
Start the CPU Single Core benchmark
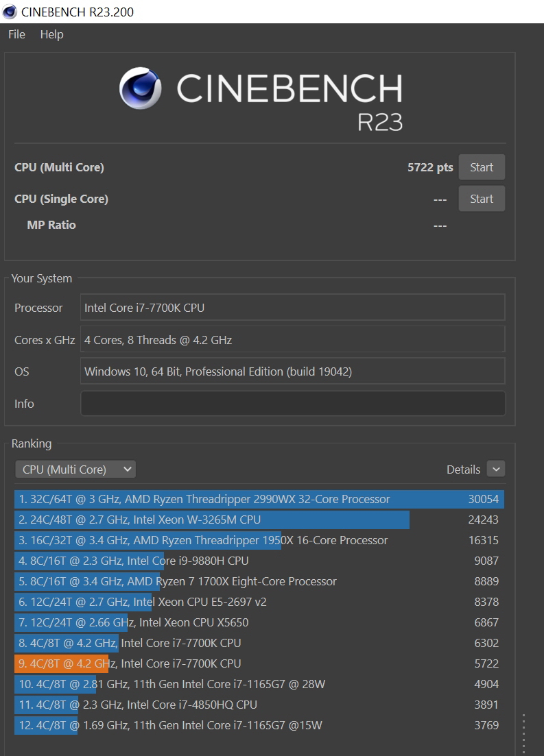pos(481,199)
